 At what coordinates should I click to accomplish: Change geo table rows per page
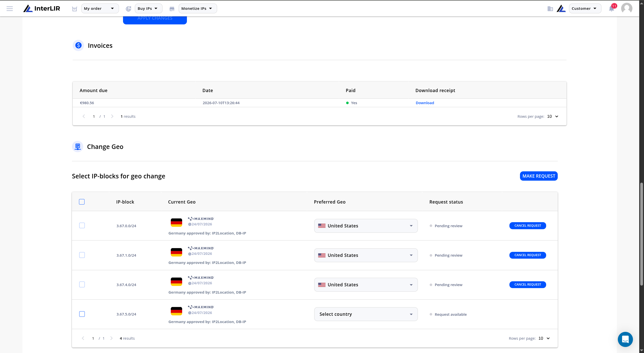pyautogui.click(x=544, y=338)
